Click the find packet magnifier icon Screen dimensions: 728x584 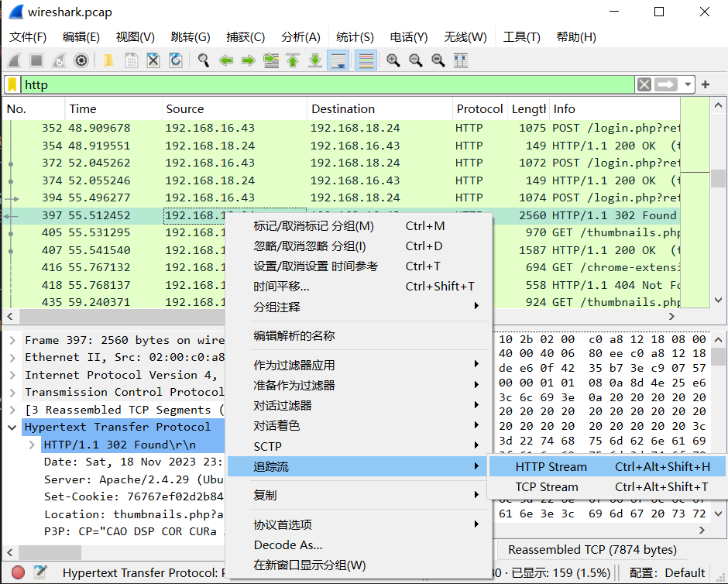204,60
